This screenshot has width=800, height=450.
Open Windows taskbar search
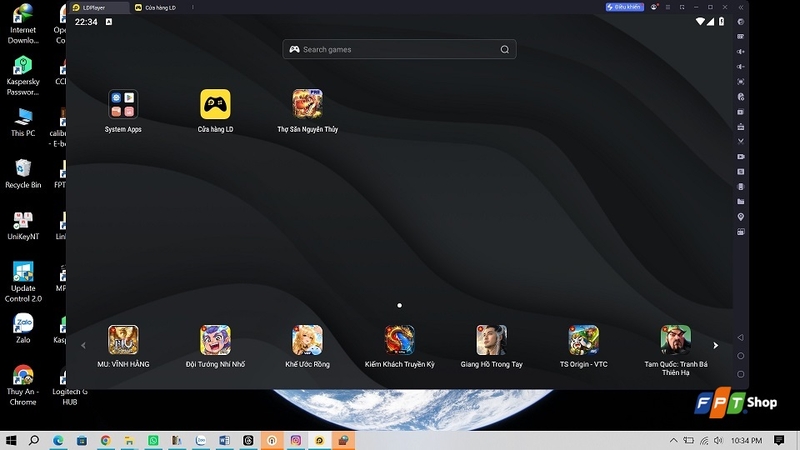pyautogui.click(x=34, y=440)
